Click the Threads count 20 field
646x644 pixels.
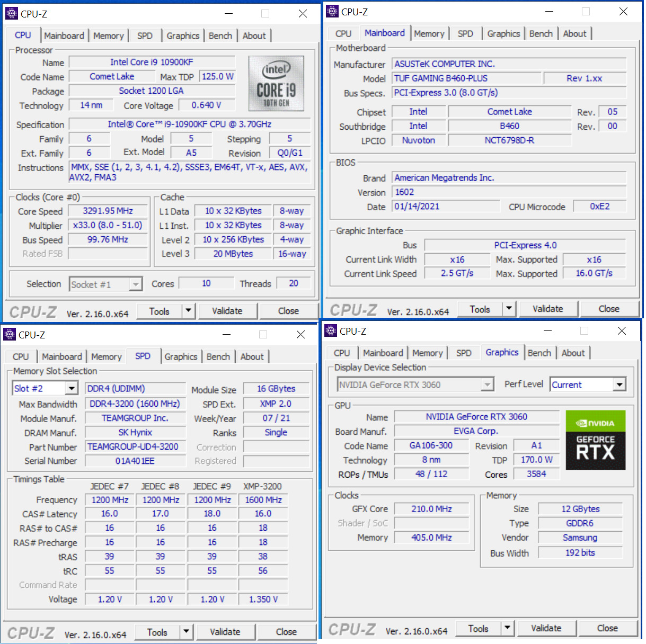(294, 283)
